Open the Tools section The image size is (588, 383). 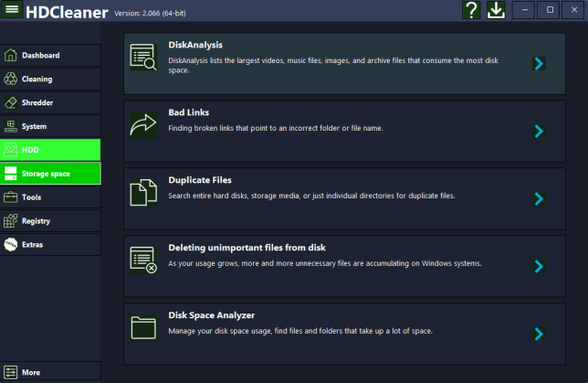[x=50, y=197]
